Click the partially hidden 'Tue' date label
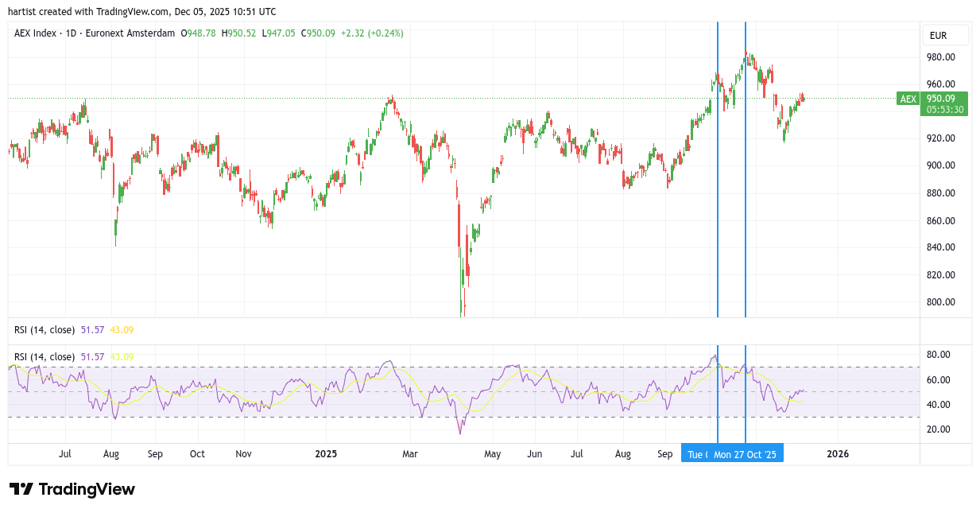The width and height of the screenshot is (980, 513). click(x=696, y=454)
